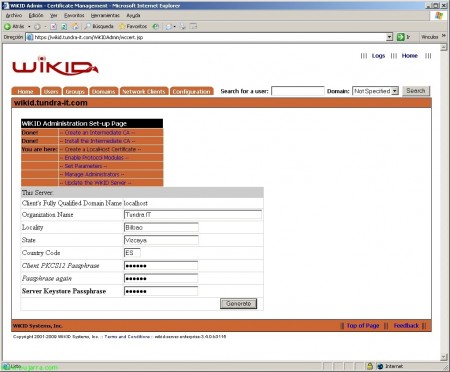Open the Logs link
This screenshot has height=372, width=450.
pos(378,56)
